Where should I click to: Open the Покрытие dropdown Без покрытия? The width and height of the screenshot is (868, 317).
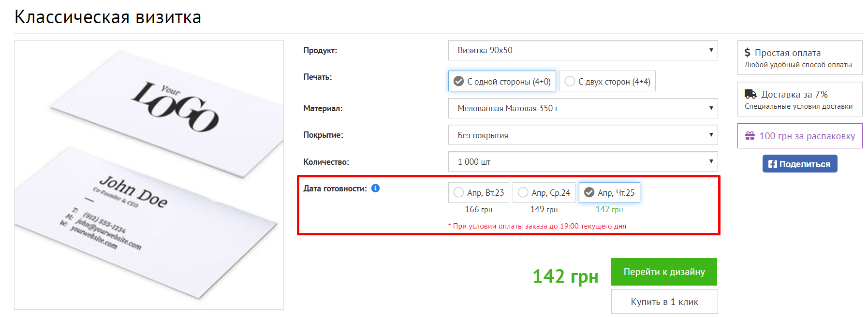coord(583,135)
